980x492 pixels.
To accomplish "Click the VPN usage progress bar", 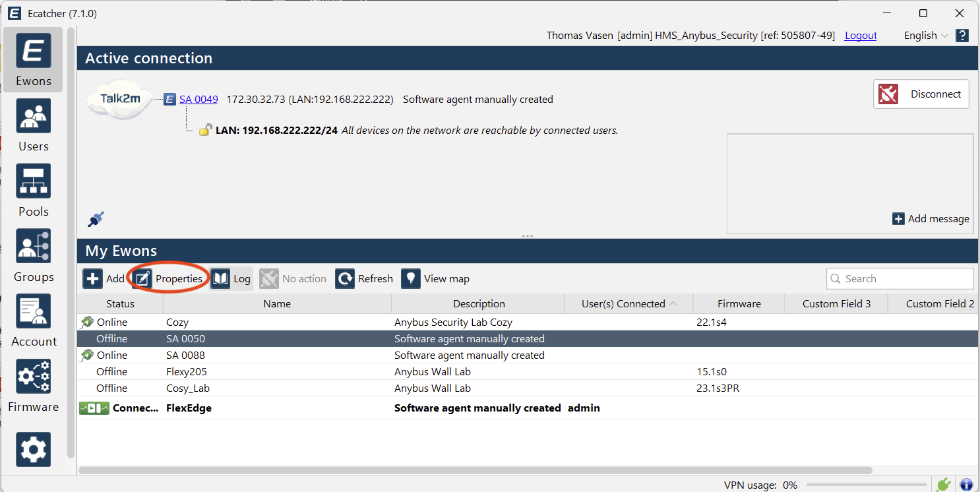I will (865, 485).
